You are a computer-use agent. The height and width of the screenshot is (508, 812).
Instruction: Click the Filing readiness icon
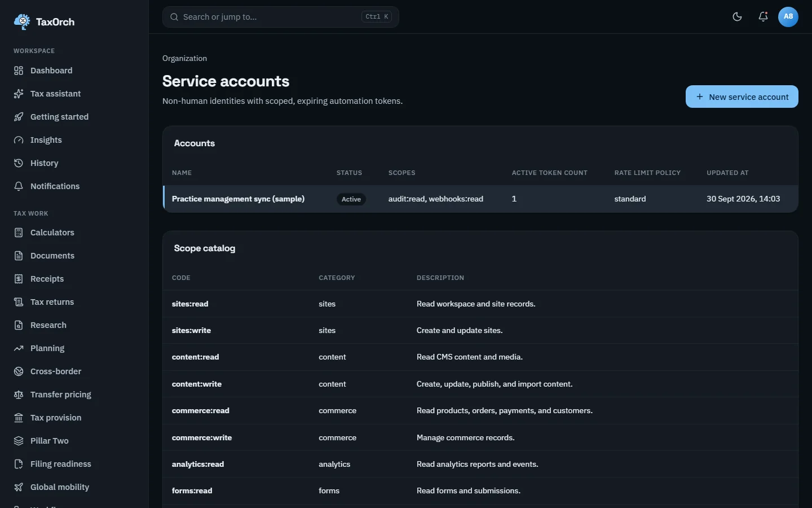click(19, 464)
